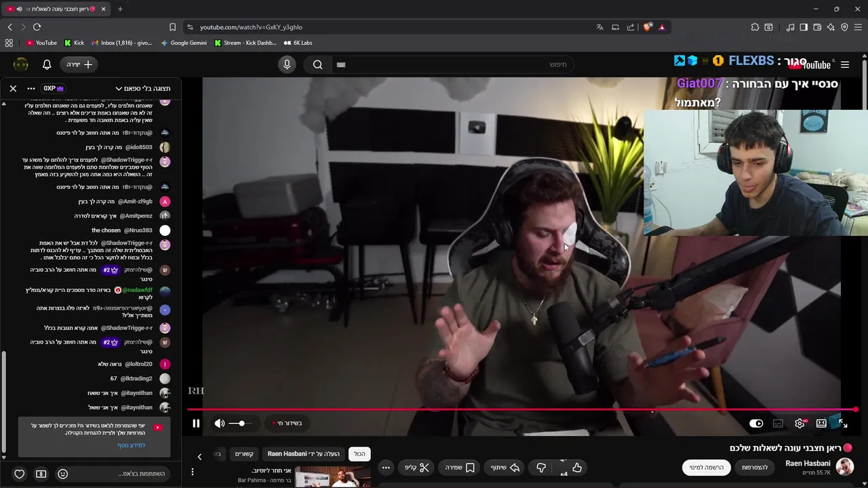868x488 pixels.
Task: Go to YouTube home via logo
Action: pyautogui.click(x=810, y=64)
